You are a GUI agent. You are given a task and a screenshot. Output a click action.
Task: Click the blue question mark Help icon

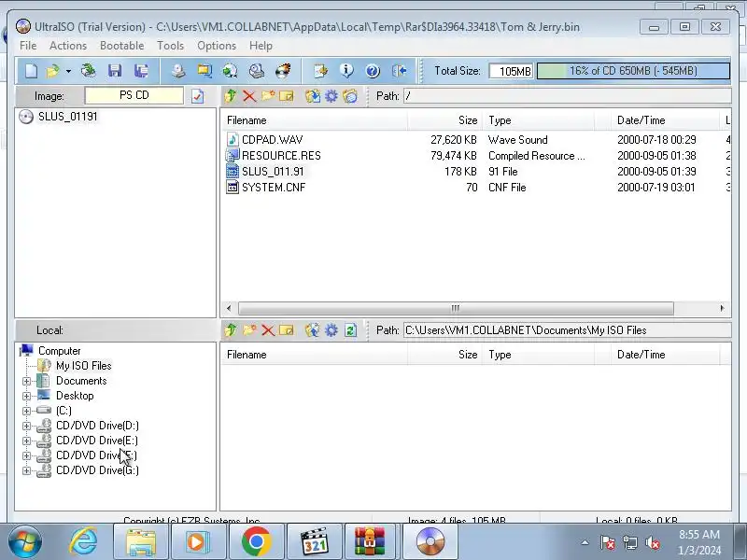(373, 71)
